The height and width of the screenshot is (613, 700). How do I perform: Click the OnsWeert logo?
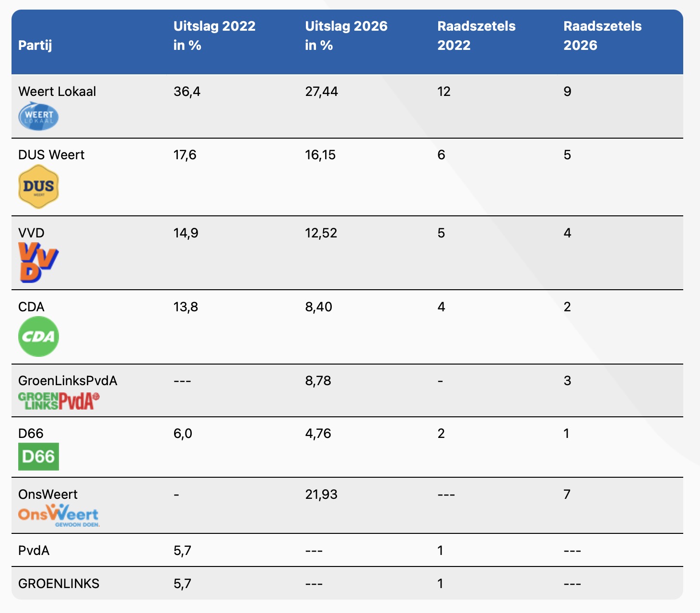58,515
